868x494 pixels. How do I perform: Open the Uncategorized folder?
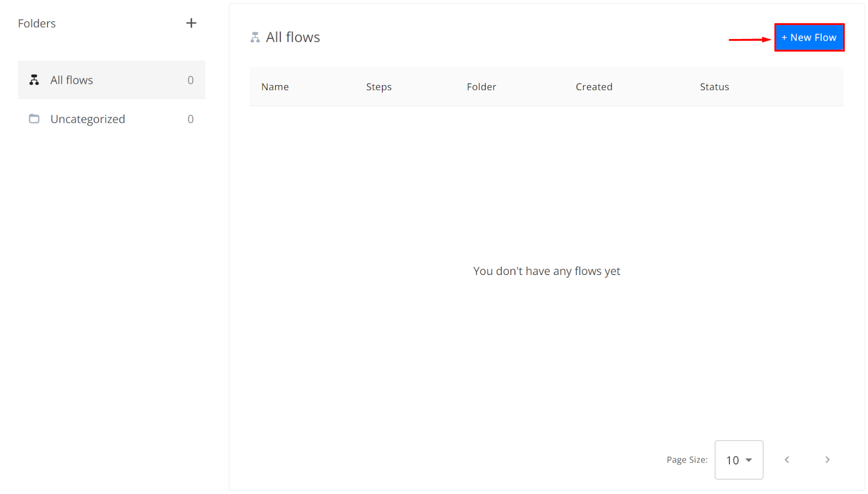[x=111, y=119]
